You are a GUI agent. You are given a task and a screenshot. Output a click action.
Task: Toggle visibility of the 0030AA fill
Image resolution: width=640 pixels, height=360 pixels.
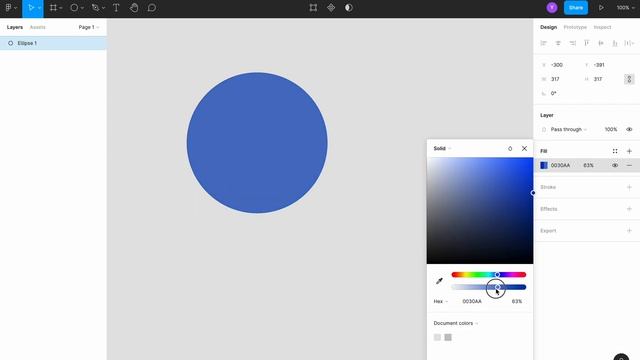pos(615,165)
